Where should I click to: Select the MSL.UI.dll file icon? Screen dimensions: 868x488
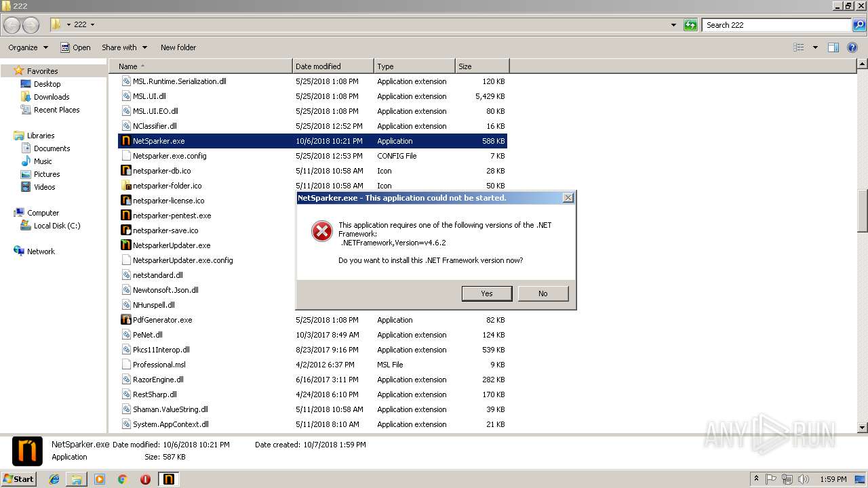point(125,96)
